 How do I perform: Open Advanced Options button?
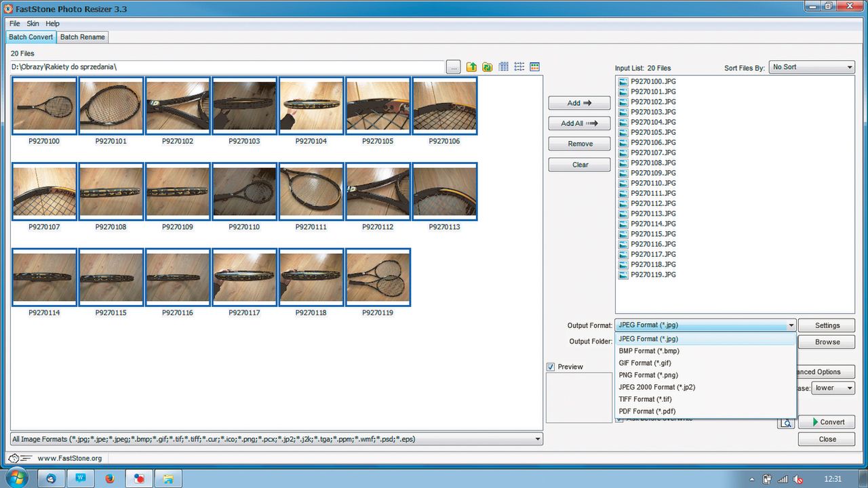click(826, 371)
